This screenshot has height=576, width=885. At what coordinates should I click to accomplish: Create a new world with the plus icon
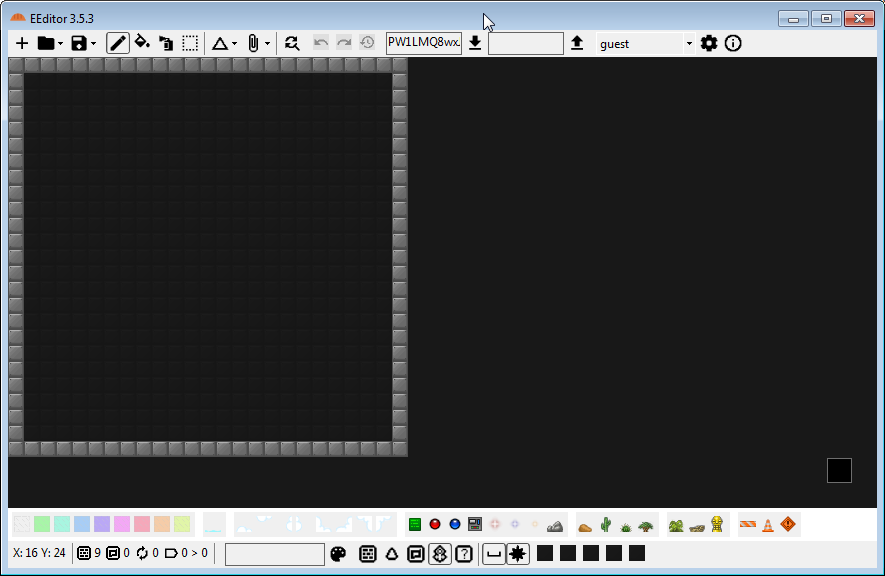(x=22, y=43)
